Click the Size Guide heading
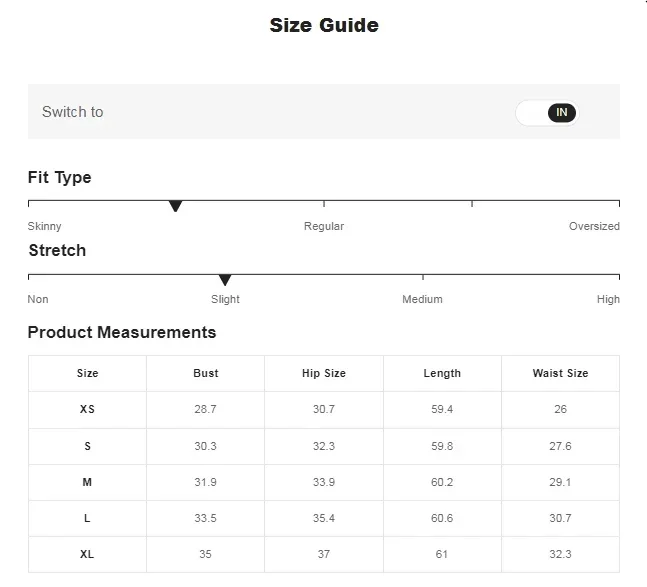This screenshot has height=587, width=647. tap(324, 26)
